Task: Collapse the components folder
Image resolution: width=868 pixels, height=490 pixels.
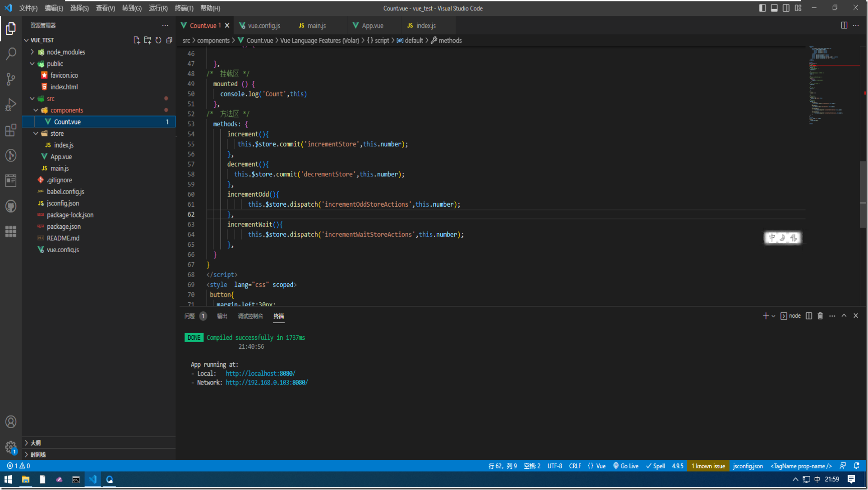Action: point(36,110)
